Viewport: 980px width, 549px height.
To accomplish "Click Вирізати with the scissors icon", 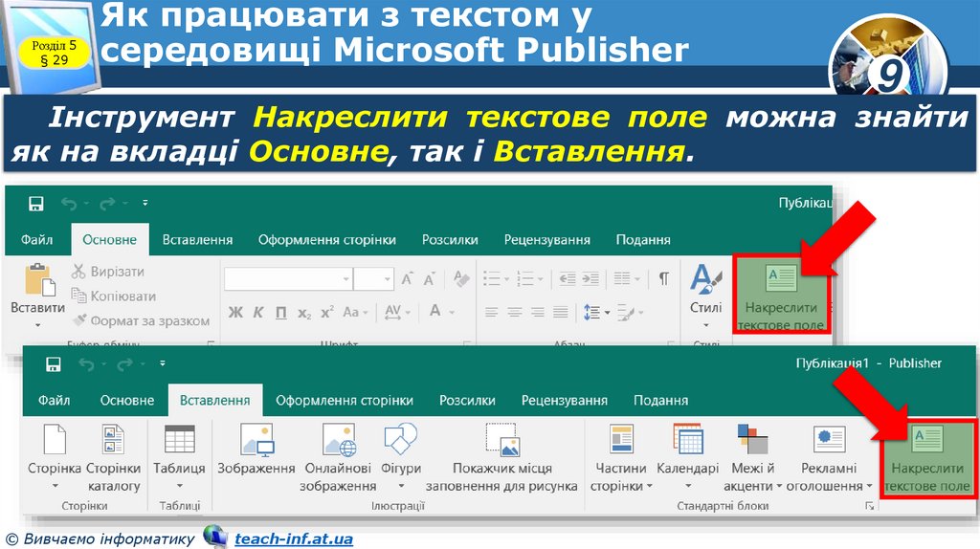I will 107,272.
